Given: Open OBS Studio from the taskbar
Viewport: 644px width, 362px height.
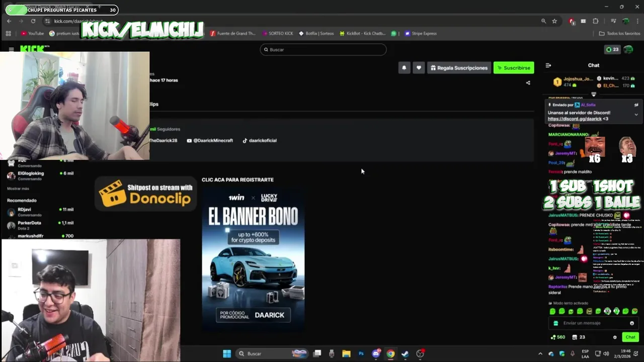Looking at the screenshot, I should [x=420, y=353].
